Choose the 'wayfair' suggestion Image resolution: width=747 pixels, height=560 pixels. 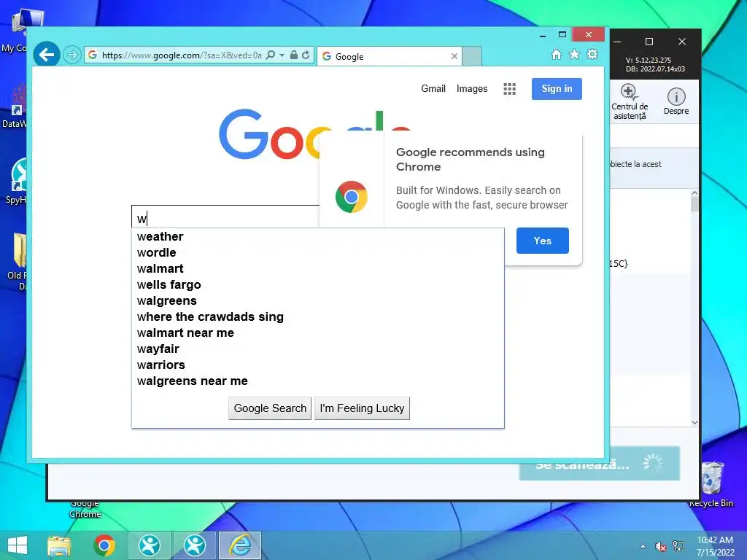click(x=318, y=349)
